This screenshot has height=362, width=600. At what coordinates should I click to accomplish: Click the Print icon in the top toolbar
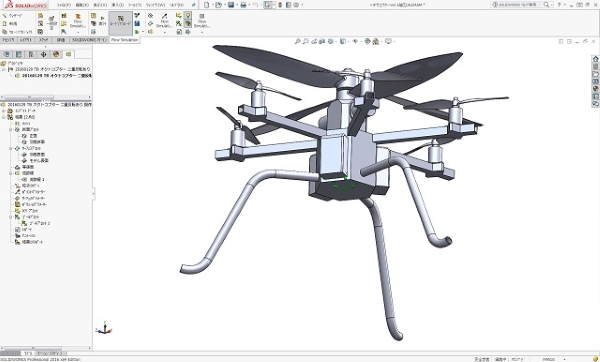coord(243,5)
